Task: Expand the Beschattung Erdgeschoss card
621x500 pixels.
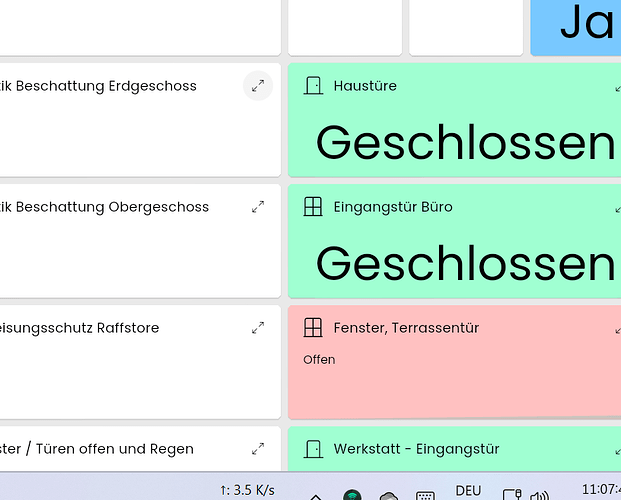Action: tap(258, 86)
